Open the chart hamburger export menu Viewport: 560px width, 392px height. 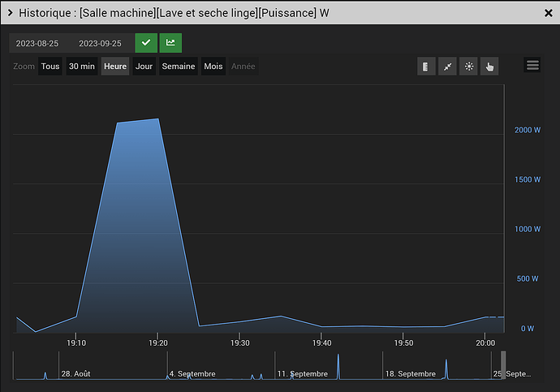[532, 66]
